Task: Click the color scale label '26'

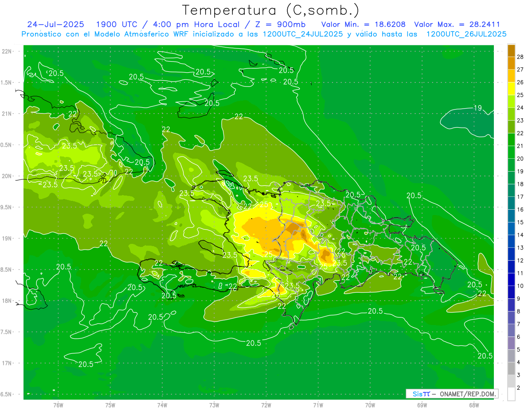Action: [520, 82]
